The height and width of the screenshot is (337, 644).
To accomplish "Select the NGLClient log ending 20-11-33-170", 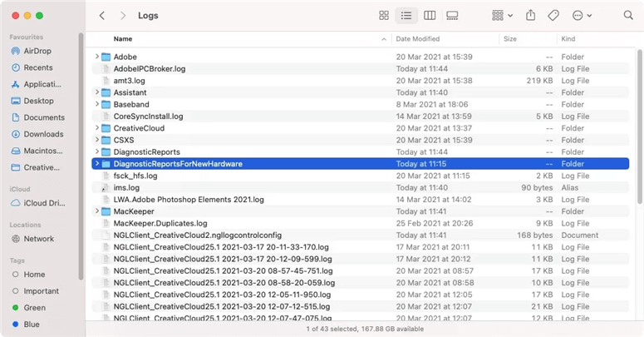I will [360, 247].
